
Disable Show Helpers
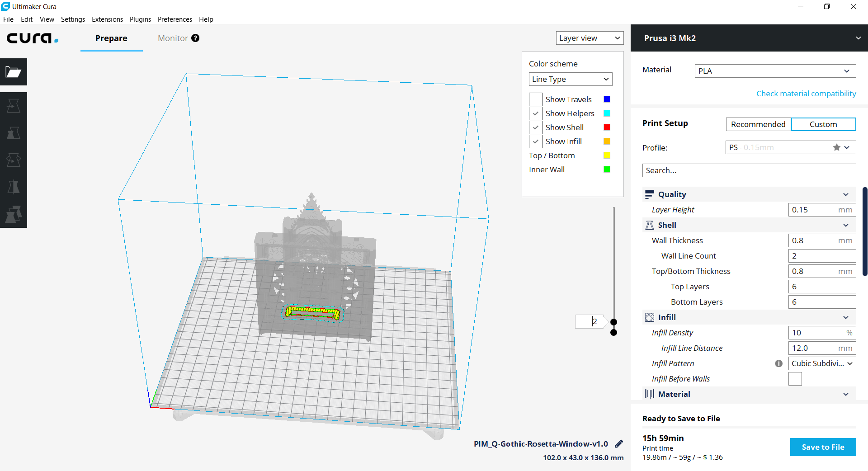pos(535,113)
